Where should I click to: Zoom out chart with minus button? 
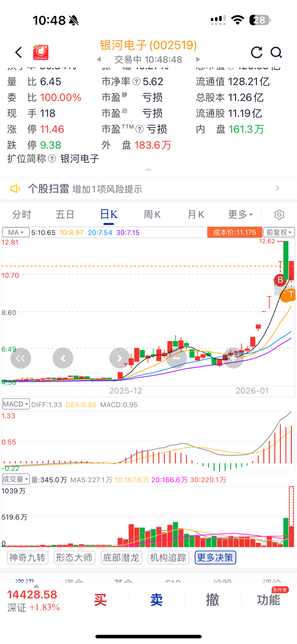(x=177, y=358)
